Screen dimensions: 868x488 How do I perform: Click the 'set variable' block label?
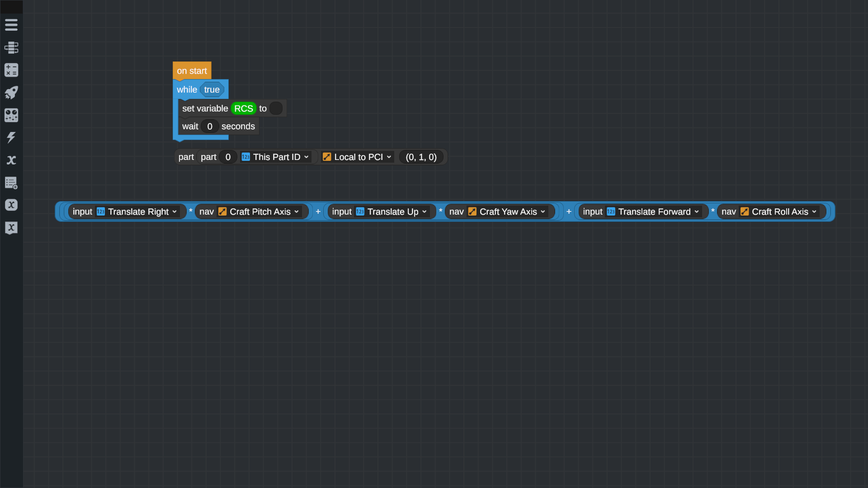pos(205,108)
